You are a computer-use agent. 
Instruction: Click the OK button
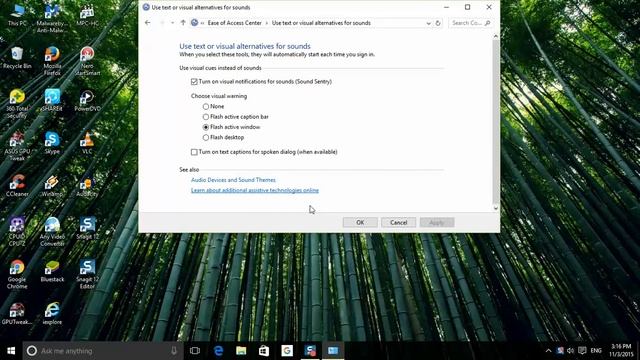click(360, 222)
